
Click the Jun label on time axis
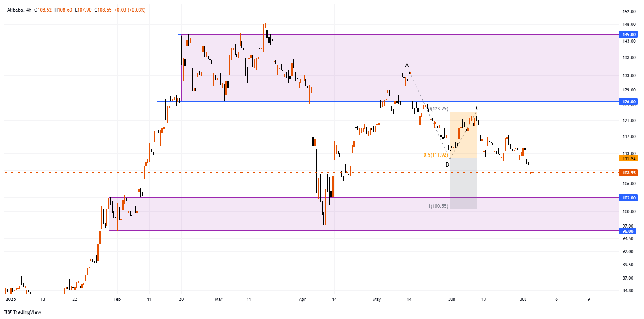[x=452, y=299]
